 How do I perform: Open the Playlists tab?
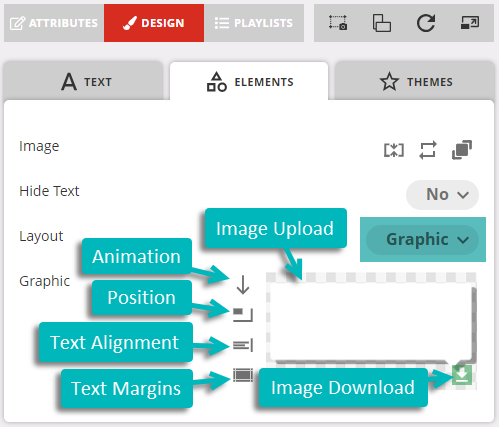coord(254,23)
